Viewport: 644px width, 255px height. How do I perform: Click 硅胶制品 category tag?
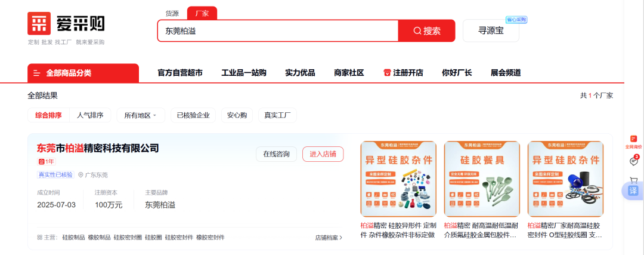click(73, 238)
